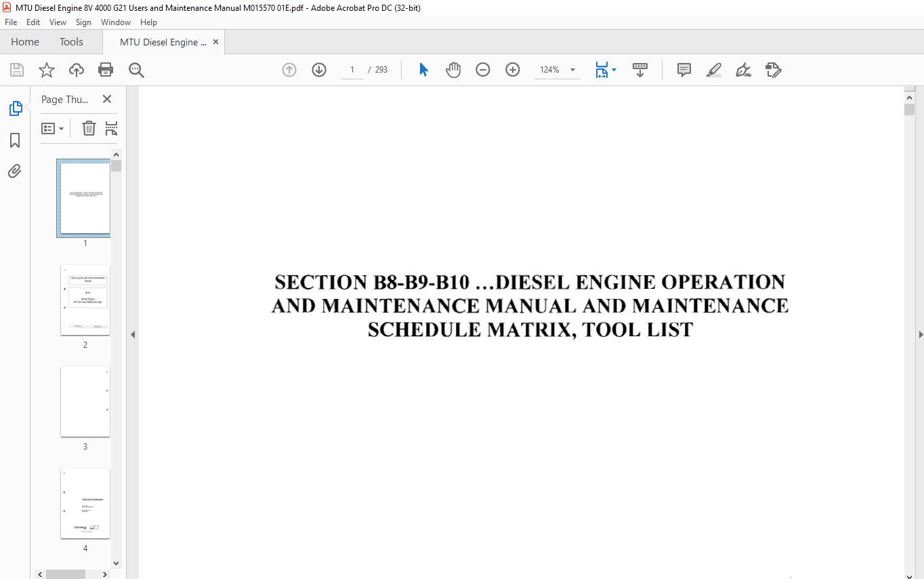Click the current page number field

click(x=352, y=70)
